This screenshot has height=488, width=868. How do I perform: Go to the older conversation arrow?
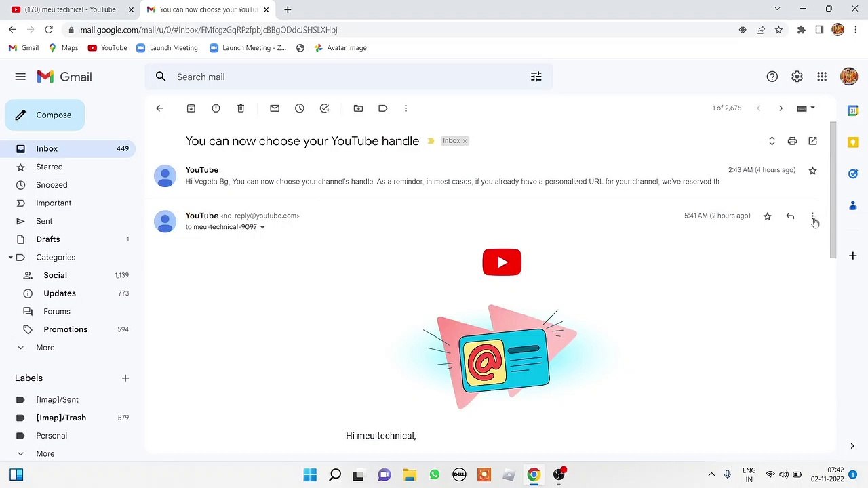(781, 108)
